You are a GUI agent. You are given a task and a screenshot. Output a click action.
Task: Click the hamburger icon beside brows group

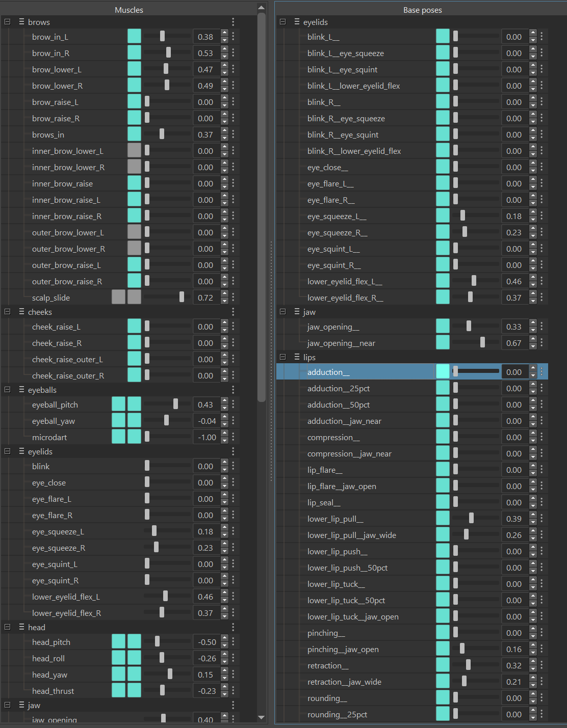(x=21, y=22)
